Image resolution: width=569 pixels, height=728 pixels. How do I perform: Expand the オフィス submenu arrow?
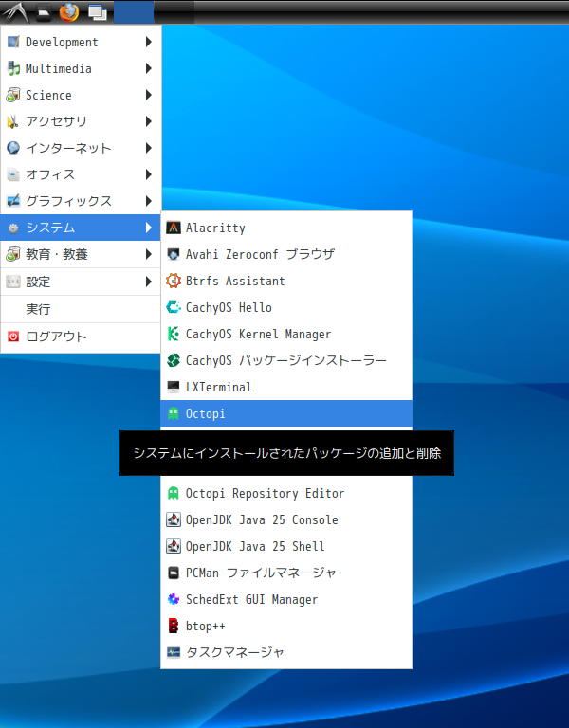tap(149, 174)
